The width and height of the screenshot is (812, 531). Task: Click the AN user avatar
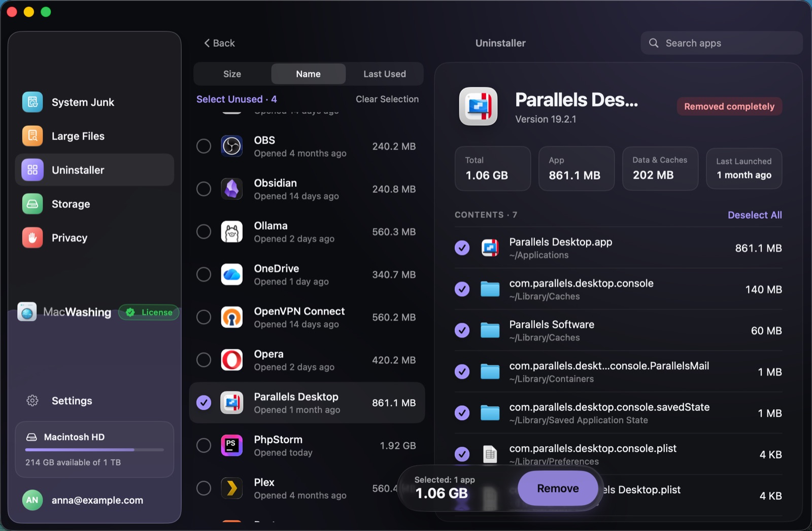32,500
